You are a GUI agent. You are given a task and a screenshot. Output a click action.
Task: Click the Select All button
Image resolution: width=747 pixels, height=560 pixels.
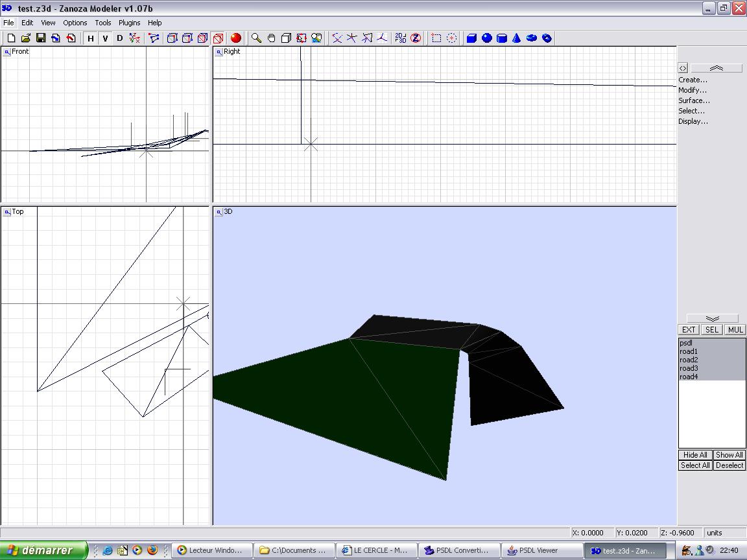point(695,465)
